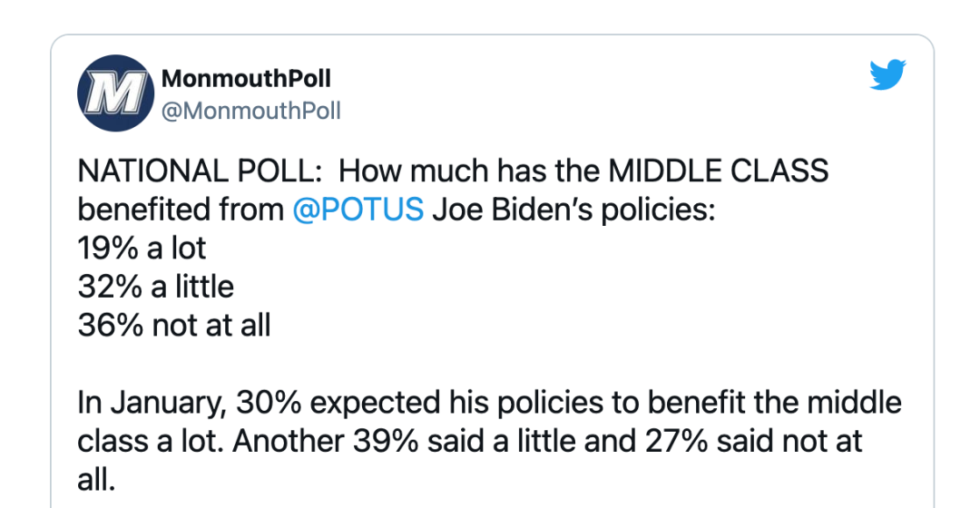Click 'Joe Biden's policies:' text
980x508 pixels.
pyautogui.click(x=573, y=210)
